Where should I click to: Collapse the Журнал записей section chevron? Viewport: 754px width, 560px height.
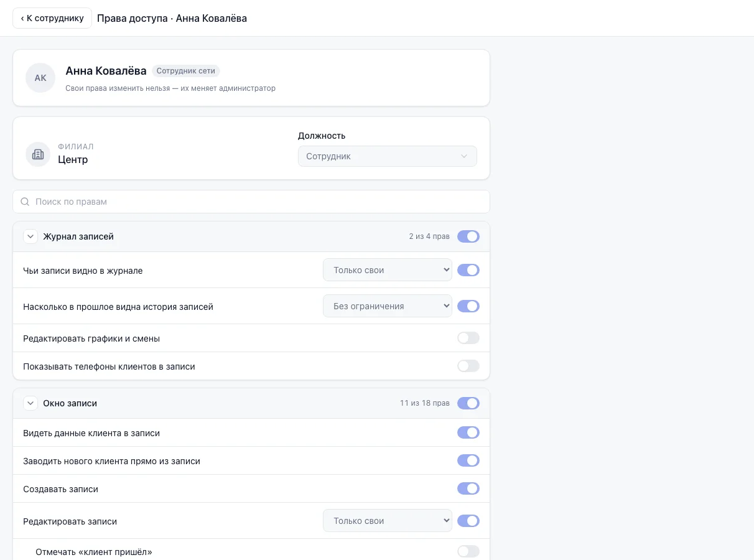click(30, 236)
